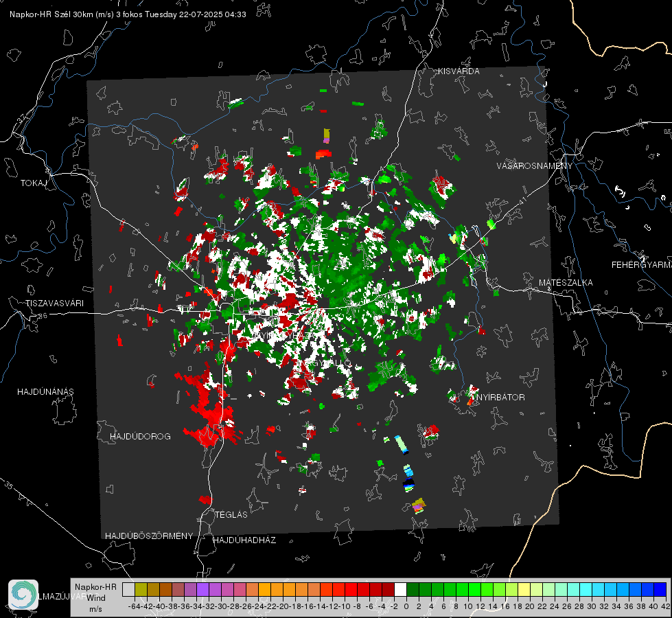The height and width of the screenshot is (618, 672).
Task: Select the pale green swatch between 22 and 24
Action: [x=549, y=589]
